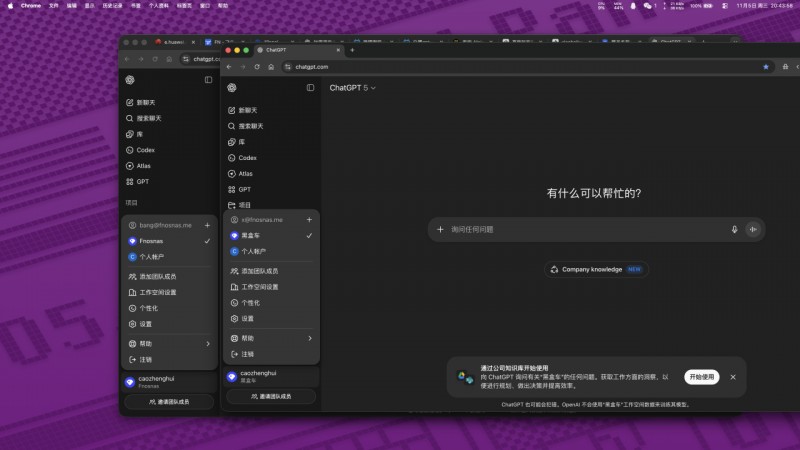Click 邀请团队成员 button in front window

[271, 396]
